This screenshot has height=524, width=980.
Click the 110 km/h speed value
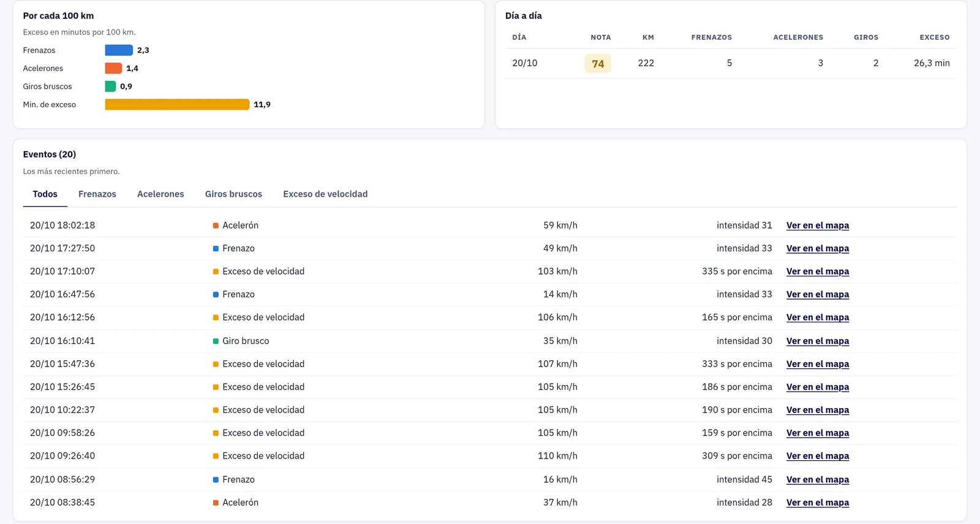click(557, 456)
